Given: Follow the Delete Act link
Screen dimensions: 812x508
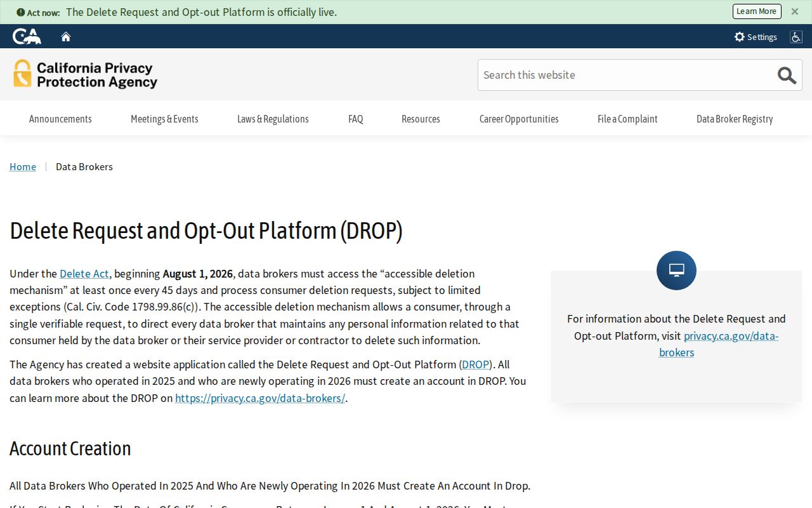Looking at the screenshot, I should (84, 274).
